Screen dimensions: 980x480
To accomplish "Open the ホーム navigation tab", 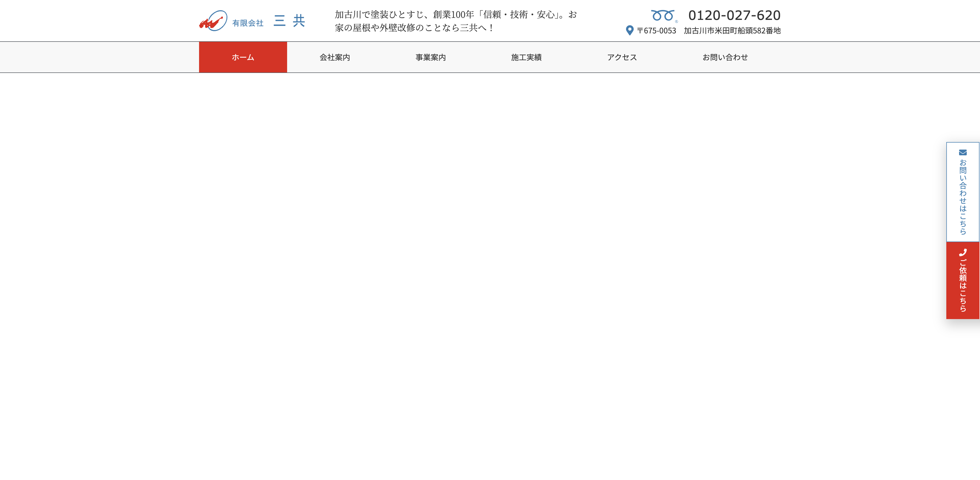I will pyautogui.click(x=243, y=57).
